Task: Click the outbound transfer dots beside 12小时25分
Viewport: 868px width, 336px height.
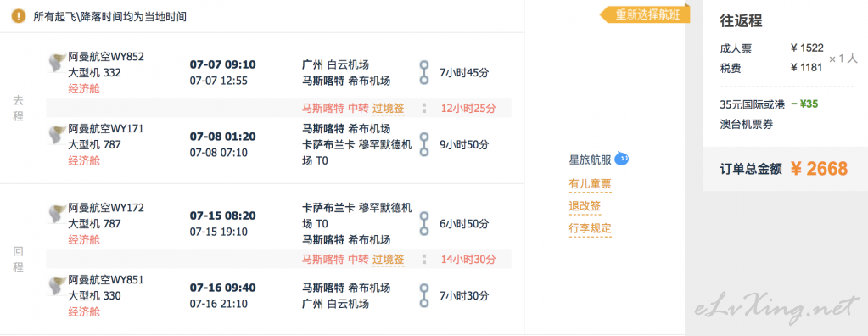Action: click(424, 108)
